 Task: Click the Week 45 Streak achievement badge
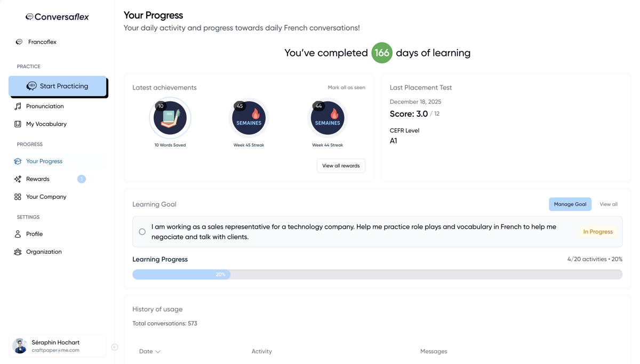point(249,118)
